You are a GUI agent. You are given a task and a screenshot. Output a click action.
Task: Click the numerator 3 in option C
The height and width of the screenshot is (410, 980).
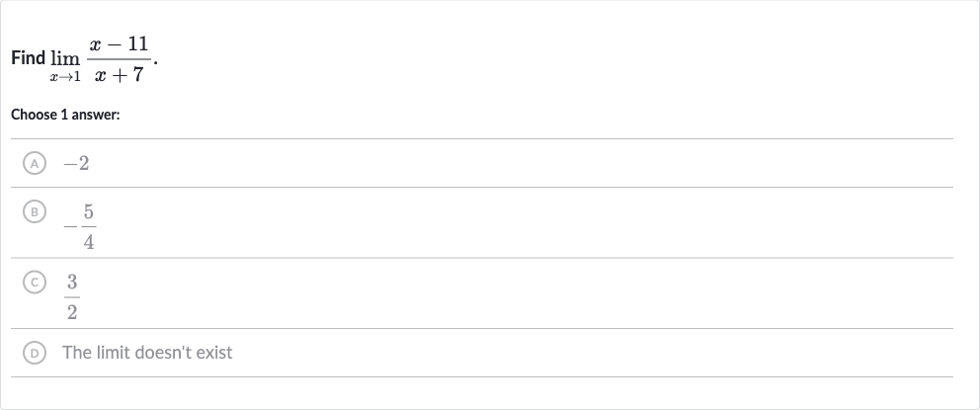pos(72,283)
